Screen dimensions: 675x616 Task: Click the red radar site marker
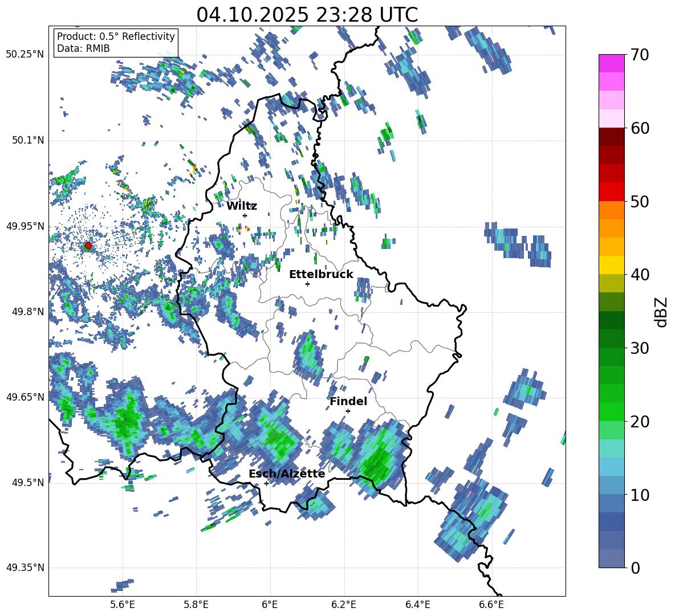click(88, 246)
